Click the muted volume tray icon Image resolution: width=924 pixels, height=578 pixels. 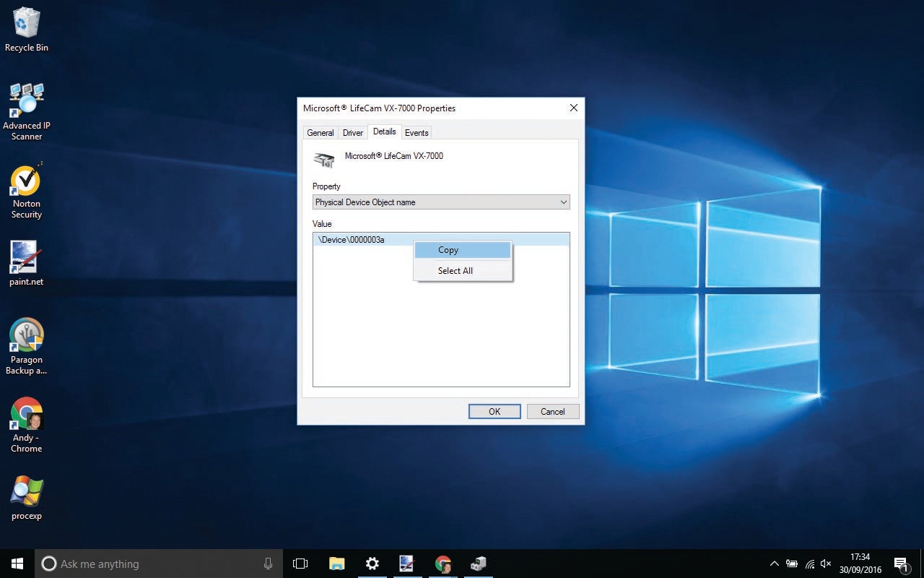tap(827, 564)
